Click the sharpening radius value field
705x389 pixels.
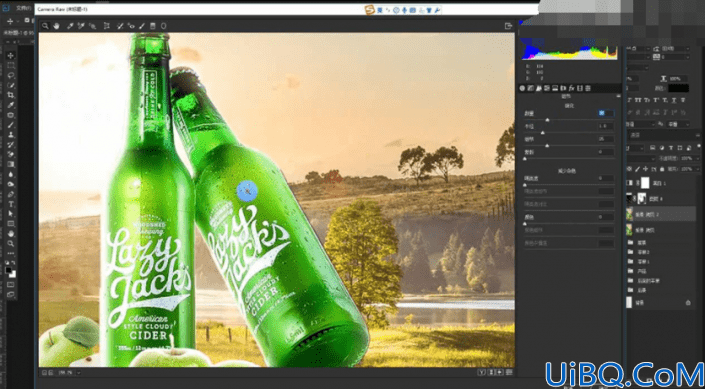pyautogui.click(x=606, y=126)
